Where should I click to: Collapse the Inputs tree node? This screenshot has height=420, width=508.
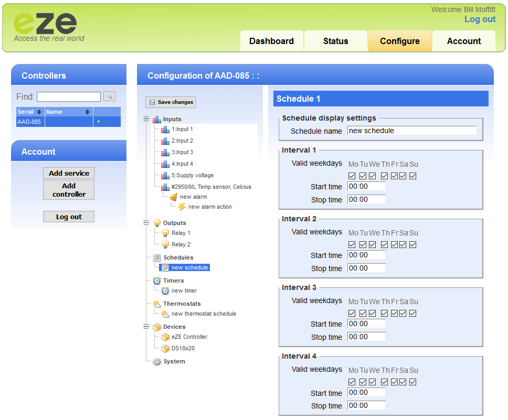click(x=146, y=119)
